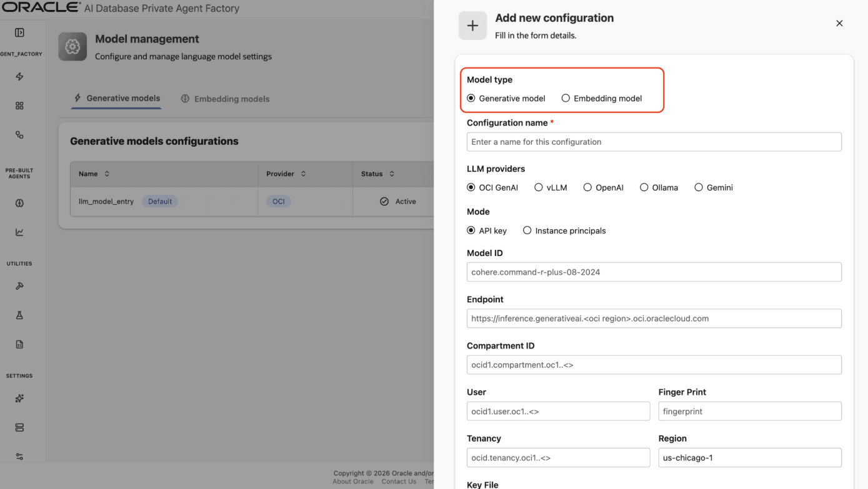
Task: Open the lightning bolt sidebar item
Action: (19, 77)
